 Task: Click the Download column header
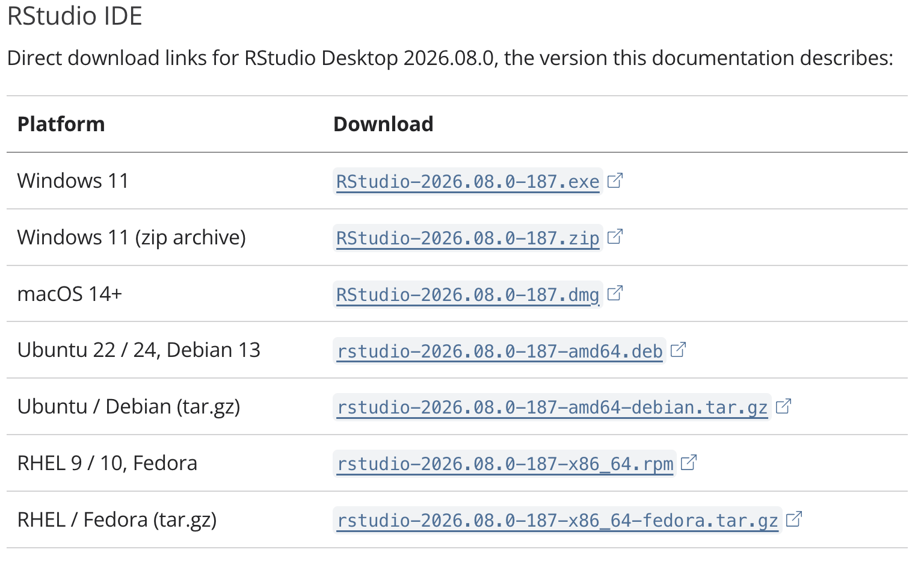(x=383, y=124)
